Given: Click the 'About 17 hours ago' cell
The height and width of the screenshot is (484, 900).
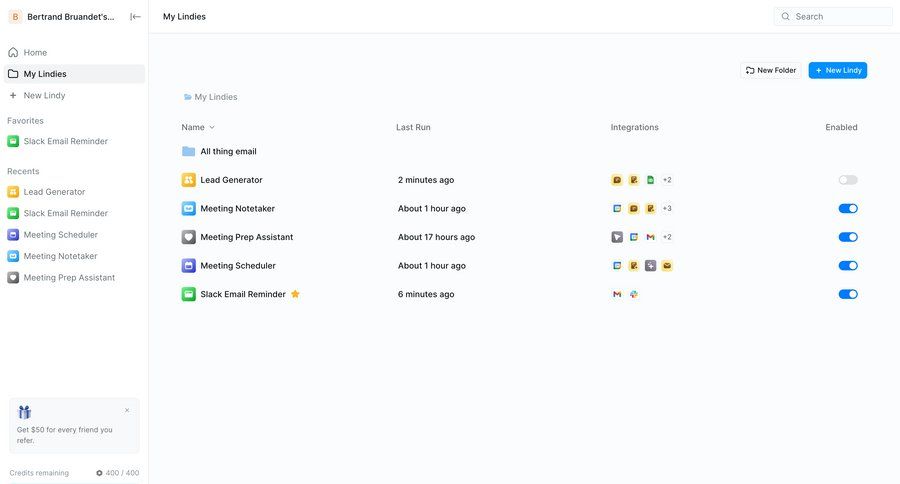Looking at the screenshot, I should [x=436, y=237].
